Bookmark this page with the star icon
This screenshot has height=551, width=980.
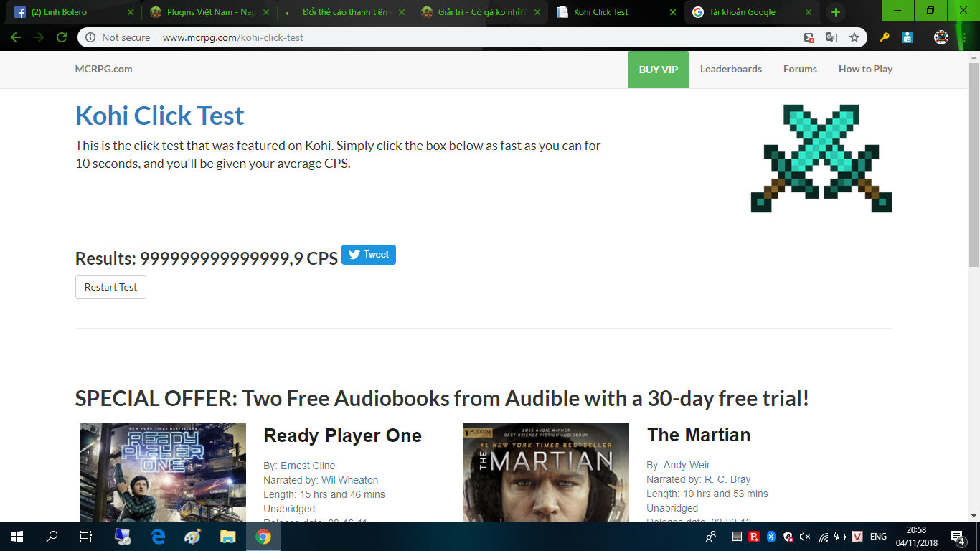(854, 37)
